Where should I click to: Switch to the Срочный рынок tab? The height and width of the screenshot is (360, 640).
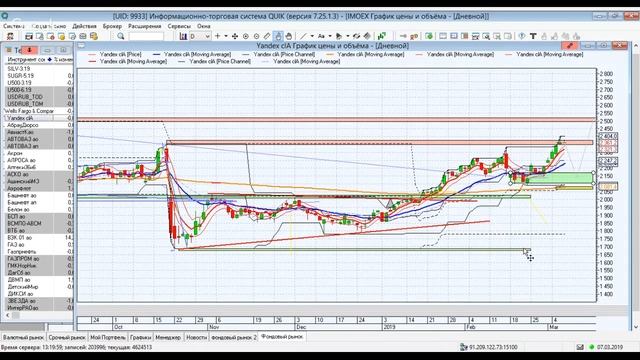click(x=67, y=338)
